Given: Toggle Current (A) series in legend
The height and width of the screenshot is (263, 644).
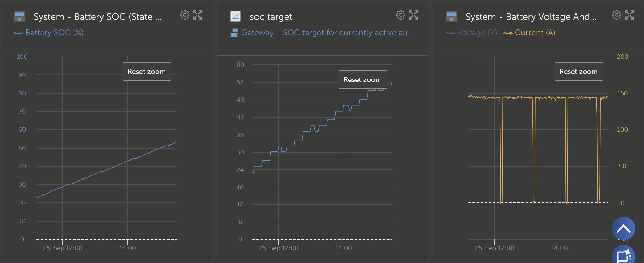Looking at the screenshot, I should click(529, 33).
